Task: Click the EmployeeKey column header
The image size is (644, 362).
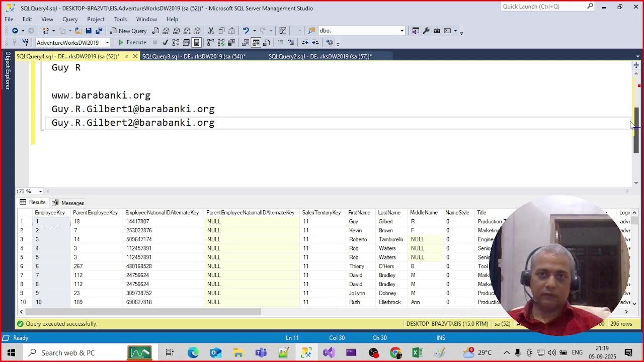Action: point(50,213)
